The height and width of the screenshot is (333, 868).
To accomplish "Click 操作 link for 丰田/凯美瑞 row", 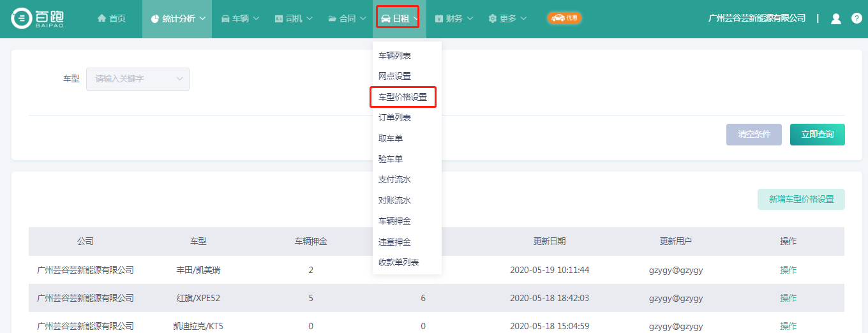I will 788,270.
